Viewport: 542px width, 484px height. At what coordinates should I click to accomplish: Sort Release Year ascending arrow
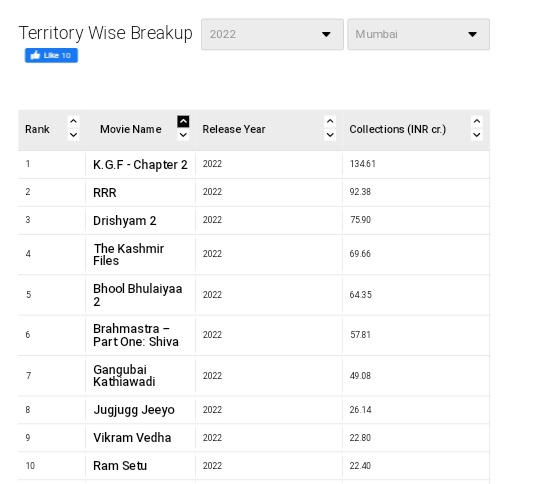(330, 121)
